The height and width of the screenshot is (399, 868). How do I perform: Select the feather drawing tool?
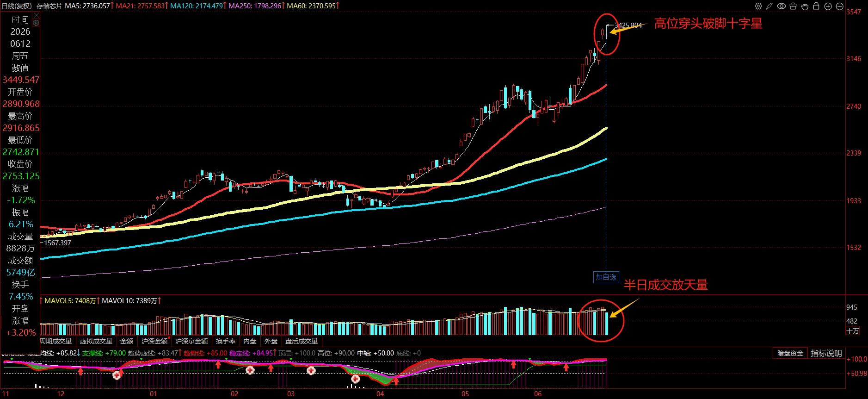point(770,6)
